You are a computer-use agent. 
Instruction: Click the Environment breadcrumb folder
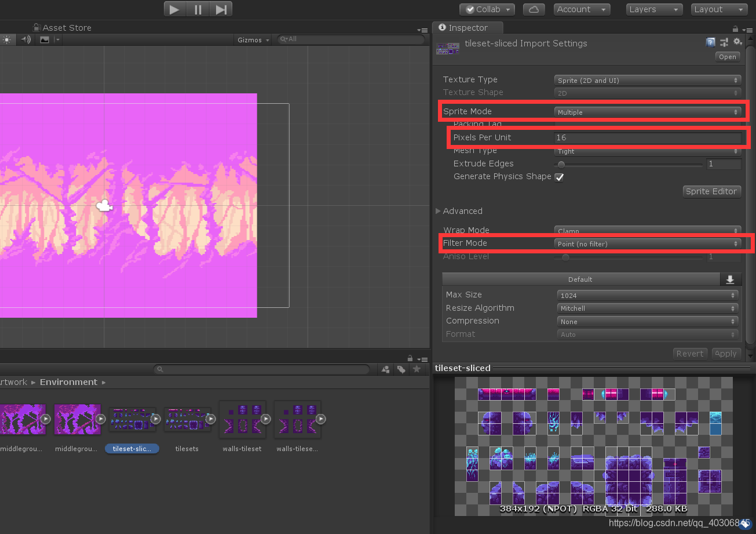tap(68, 382)
